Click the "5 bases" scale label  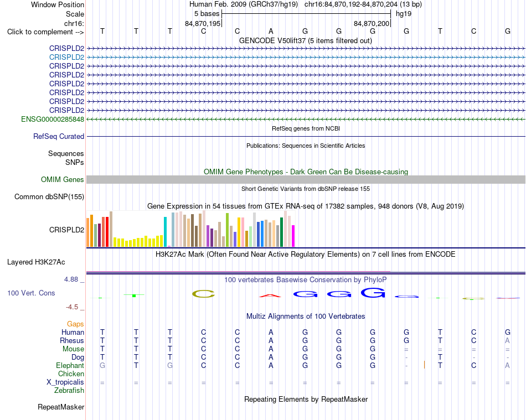coord(207,14)
